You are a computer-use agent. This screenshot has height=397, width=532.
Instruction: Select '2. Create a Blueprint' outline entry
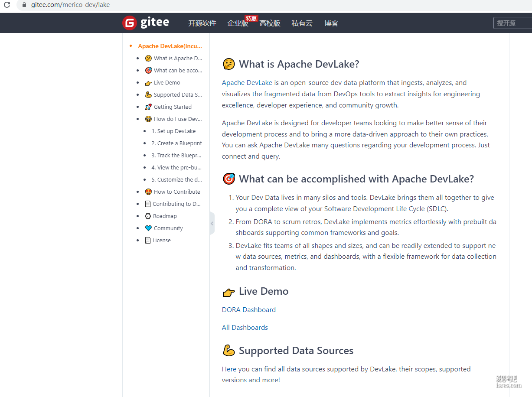(176, 143)
